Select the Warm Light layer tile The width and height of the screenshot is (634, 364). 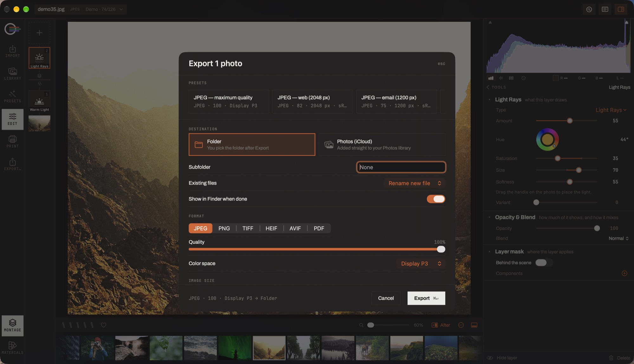pos(39,102)
